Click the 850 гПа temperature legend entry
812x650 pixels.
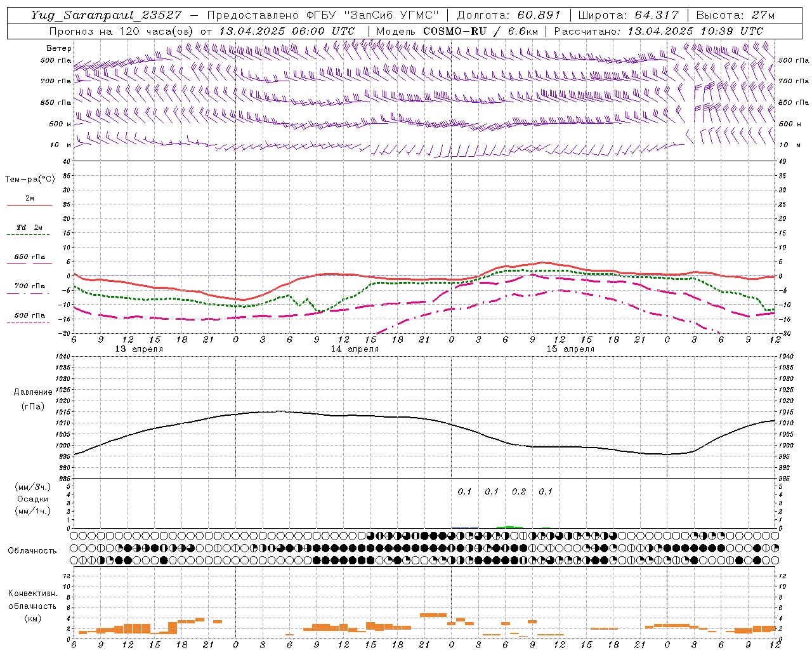(29, 257)
